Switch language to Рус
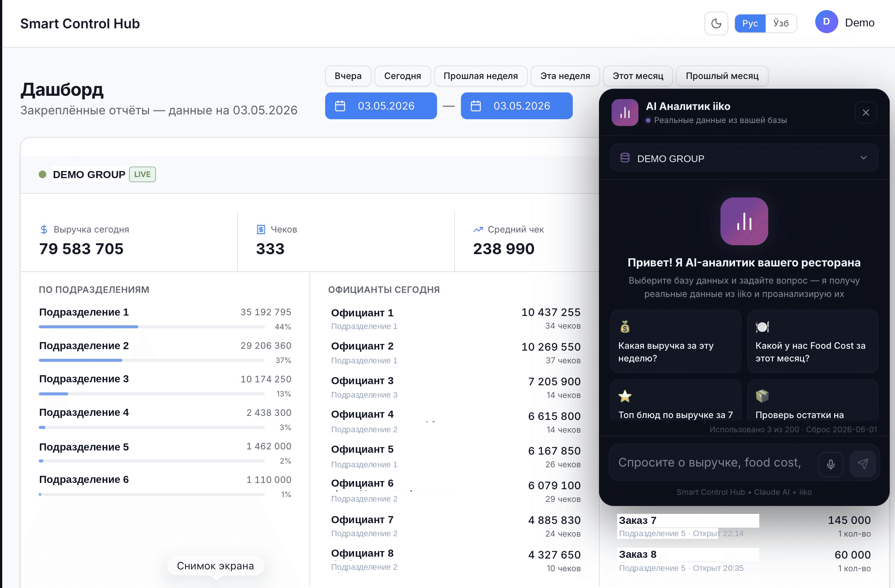The height and width of the screenshot is (588, 895). 750,23
